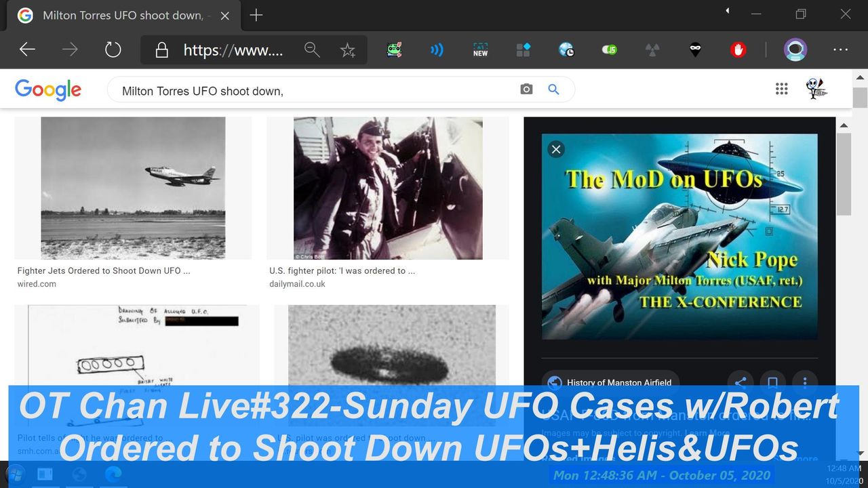
Task: Click the zoom magnifier icon in the address bar
Action: (312, 49)
